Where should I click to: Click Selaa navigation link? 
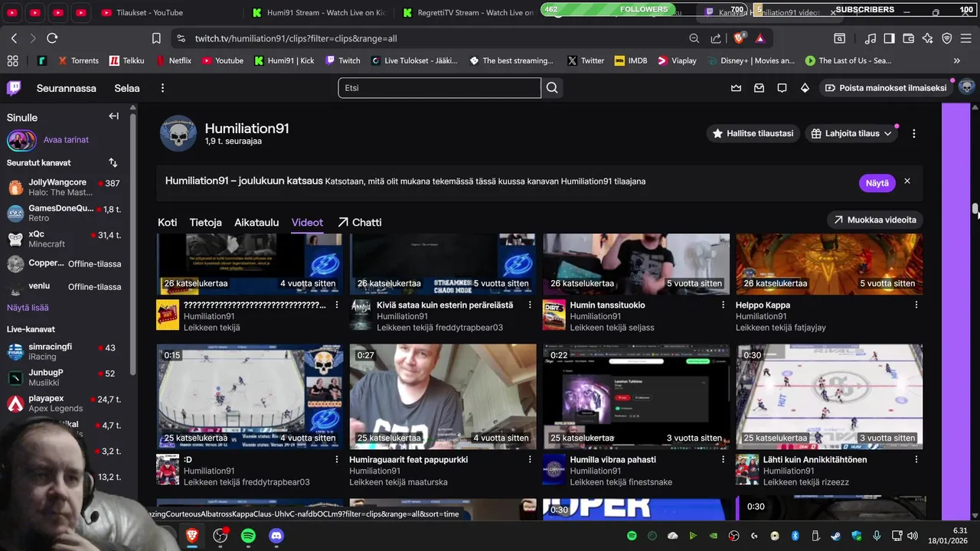(127, 88)
